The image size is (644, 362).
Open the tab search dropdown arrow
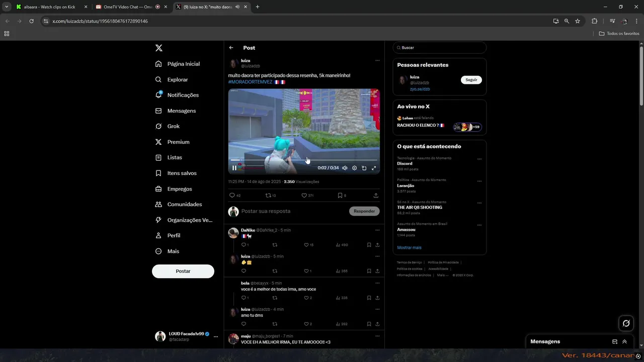(x=7, y=7)
